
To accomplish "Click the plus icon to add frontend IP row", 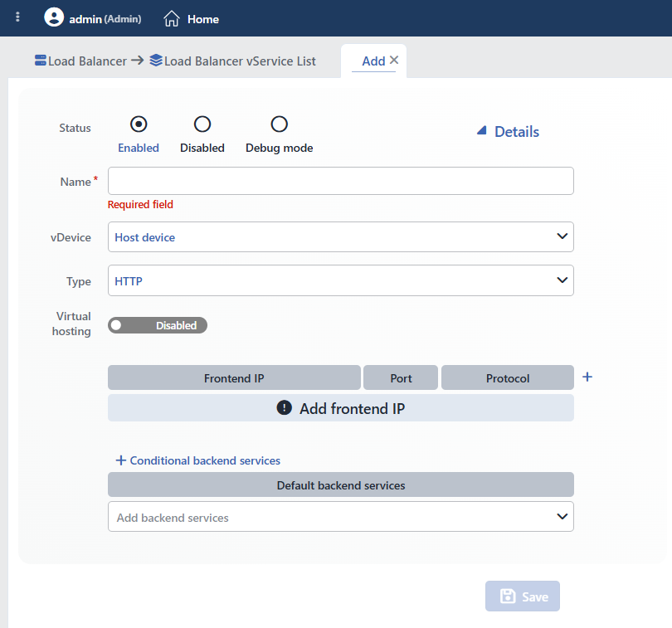I will pos(587,377).
